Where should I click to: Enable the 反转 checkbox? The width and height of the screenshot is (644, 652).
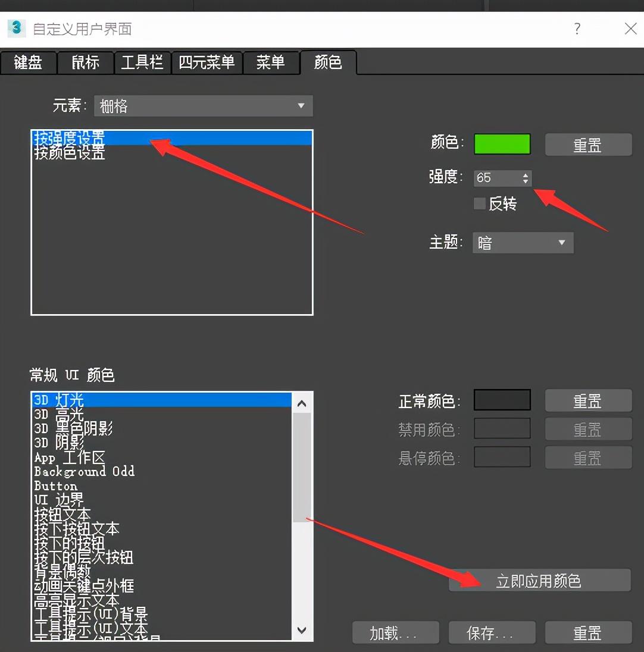coord(480,203)
